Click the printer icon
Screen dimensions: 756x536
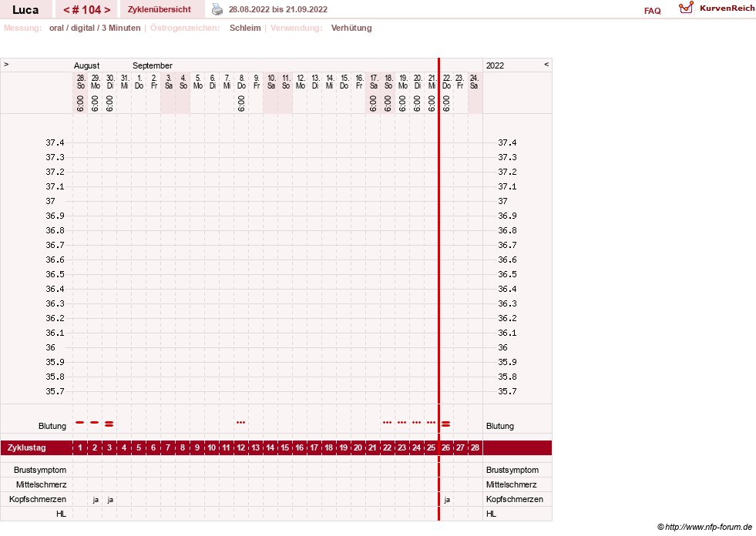[217, 9]
